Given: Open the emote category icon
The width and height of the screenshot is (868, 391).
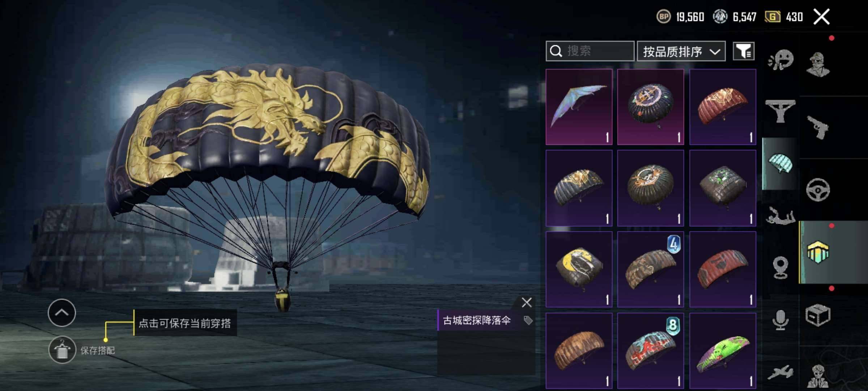Looking at the screenshot, I should 780,60.
